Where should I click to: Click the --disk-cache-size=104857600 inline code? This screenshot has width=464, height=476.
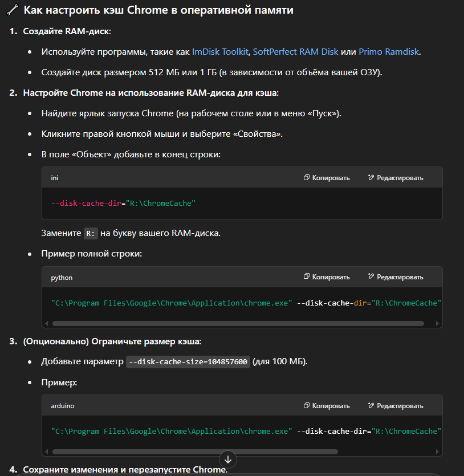pyautogui.click(x=188, y=361)
